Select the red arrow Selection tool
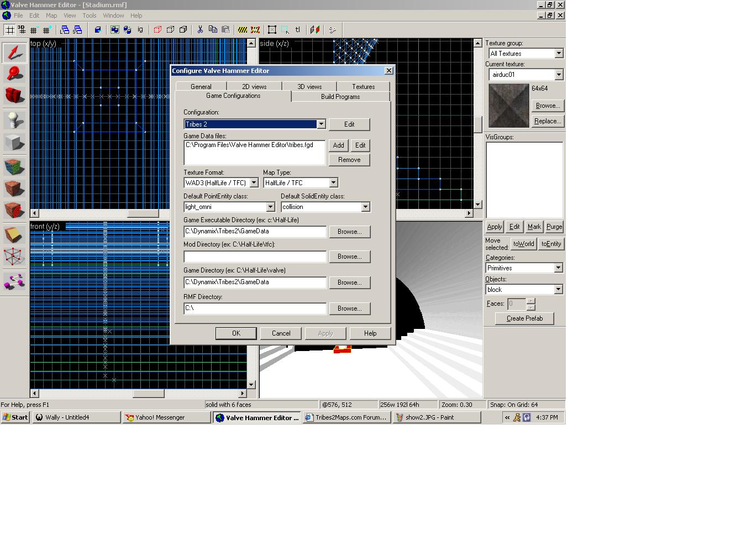This screenshot has height=560, width=746. [x=14, y=53]
